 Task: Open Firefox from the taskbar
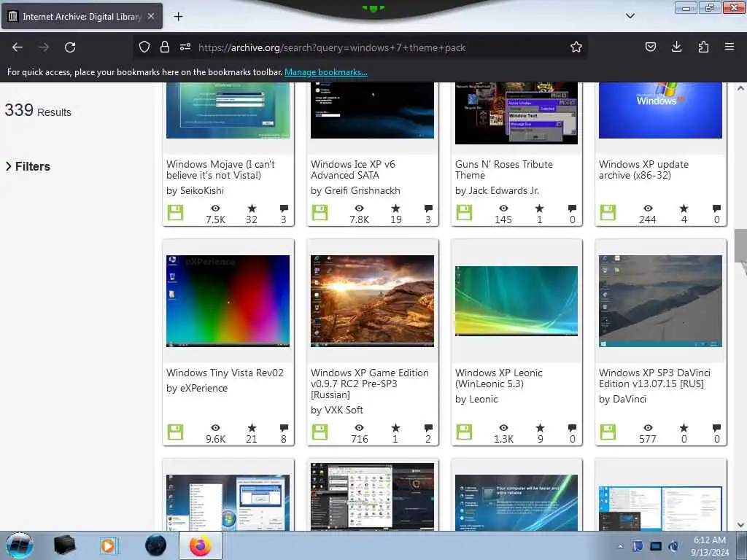201,545
